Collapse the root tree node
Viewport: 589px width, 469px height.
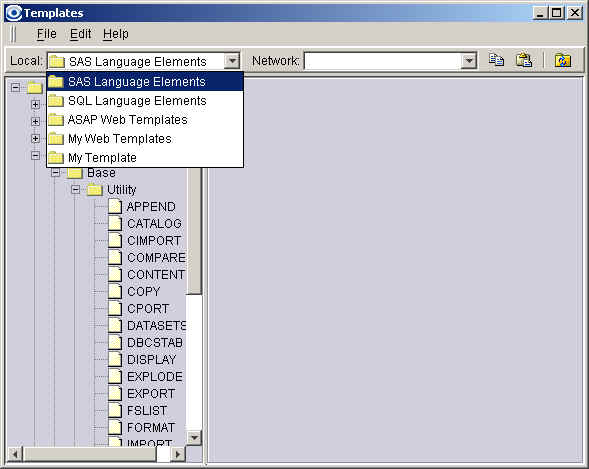15,88
